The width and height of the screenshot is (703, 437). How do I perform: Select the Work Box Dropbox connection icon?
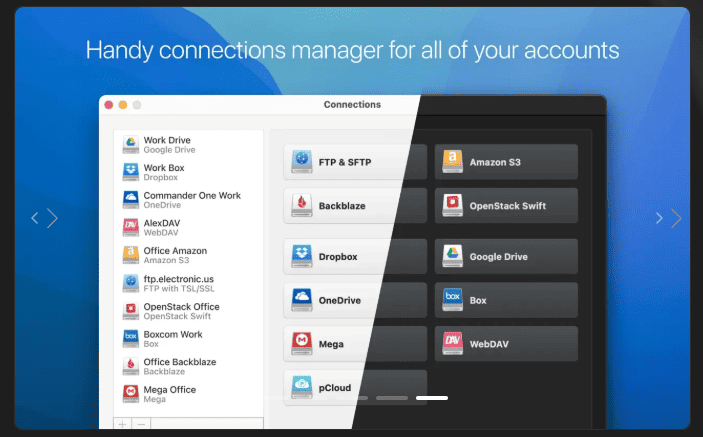pyautogui.click(x=130, y=172)
